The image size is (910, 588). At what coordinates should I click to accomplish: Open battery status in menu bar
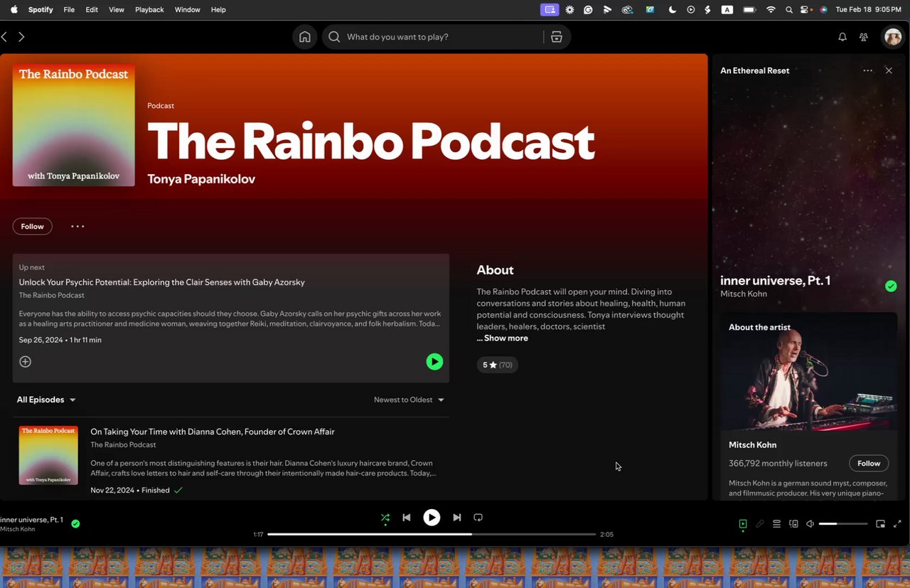(x=749, y=10)
